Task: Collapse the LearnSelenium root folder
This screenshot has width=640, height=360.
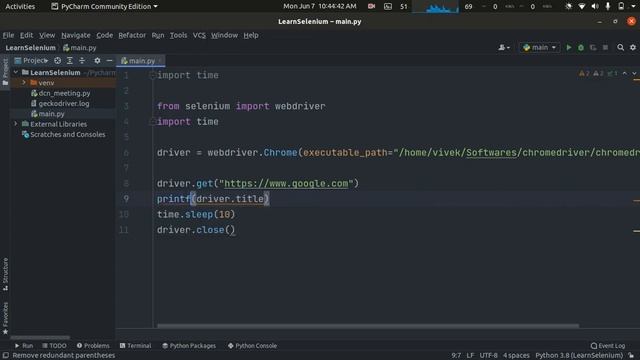Action: [16, 72]
